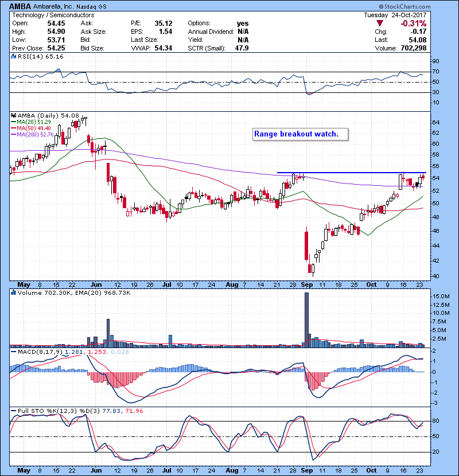Click the RSI line icon beside RSI(14)

13,56
